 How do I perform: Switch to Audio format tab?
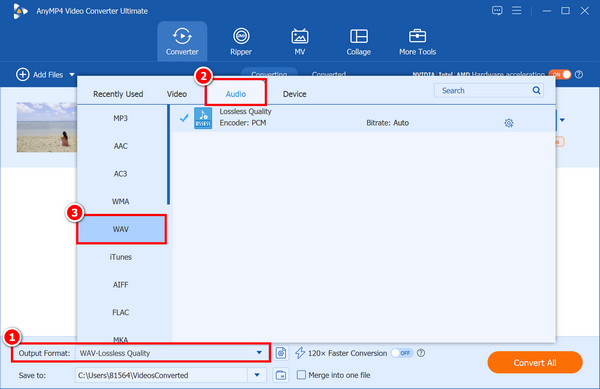coord(236,94)
